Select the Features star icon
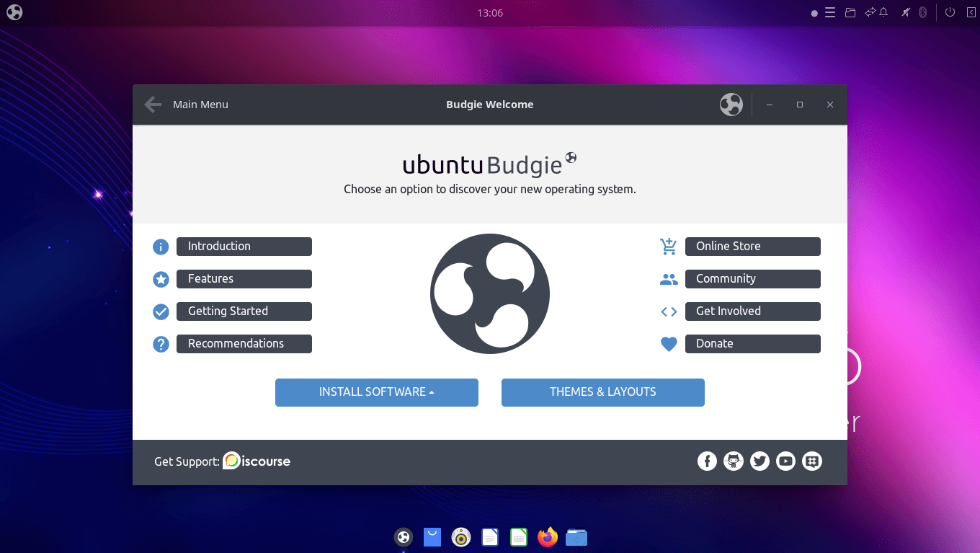Viewport: 980px width, 553px height. click(x=161, y=279)
